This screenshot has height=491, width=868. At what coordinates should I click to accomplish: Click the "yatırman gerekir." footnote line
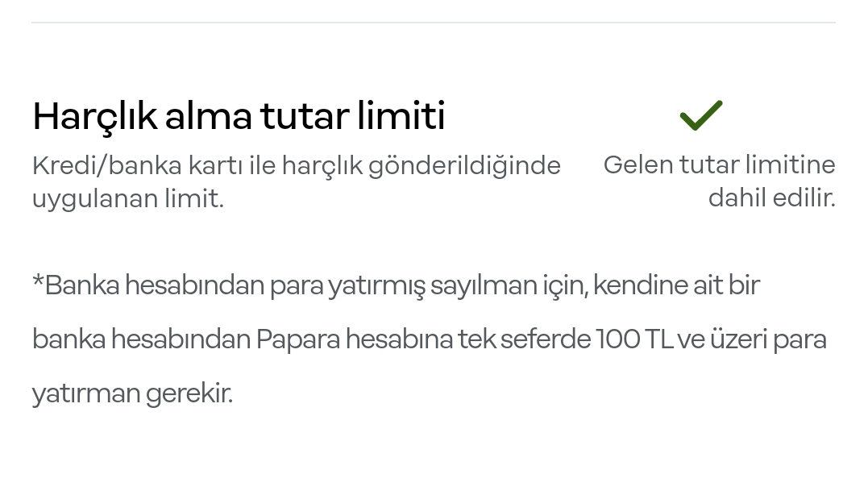pyautogui.click(x=132, y=394)
